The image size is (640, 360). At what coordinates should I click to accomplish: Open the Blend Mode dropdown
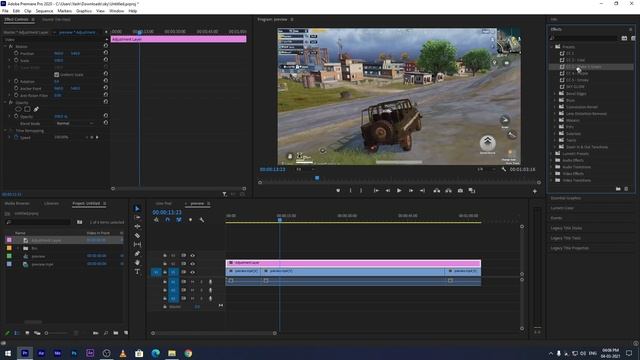(x=75, y=123)
